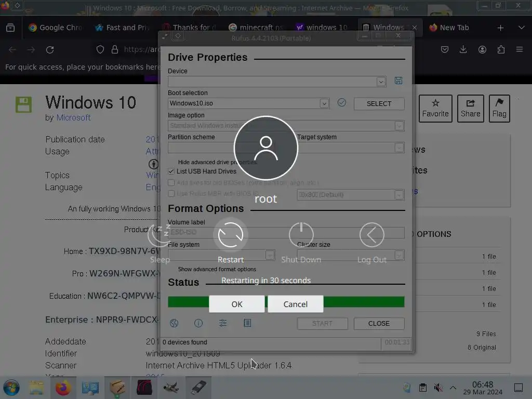The width and height of the screenshot is (532, 399).
Task: Collapse using Hide advanced drive properties
Action: (x=217, y=162)
